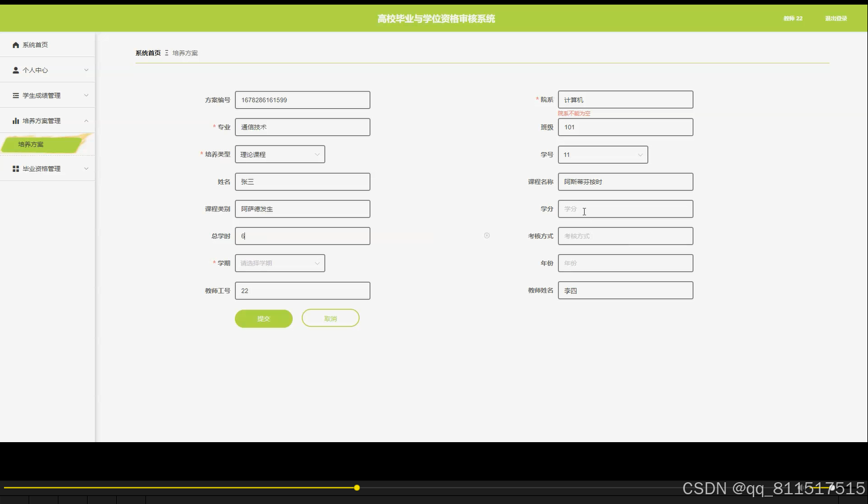Focus the 总学时 input field

click(x=302, y=236)
